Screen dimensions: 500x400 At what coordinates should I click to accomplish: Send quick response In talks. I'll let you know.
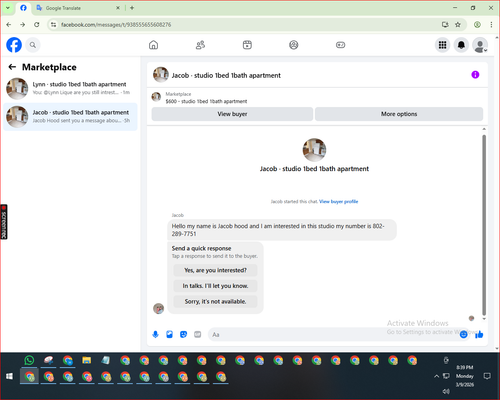pos(215,286)
